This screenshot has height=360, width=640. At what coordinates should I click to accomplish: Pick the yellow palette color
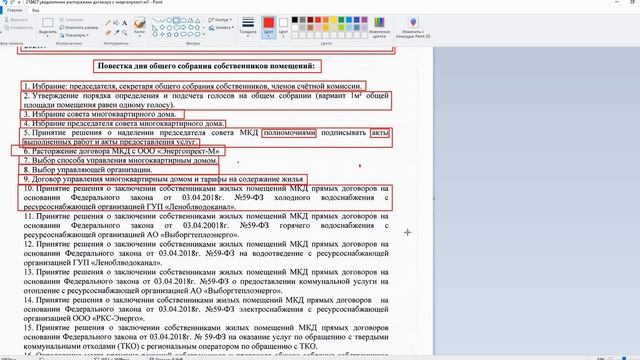click(333, 20)
